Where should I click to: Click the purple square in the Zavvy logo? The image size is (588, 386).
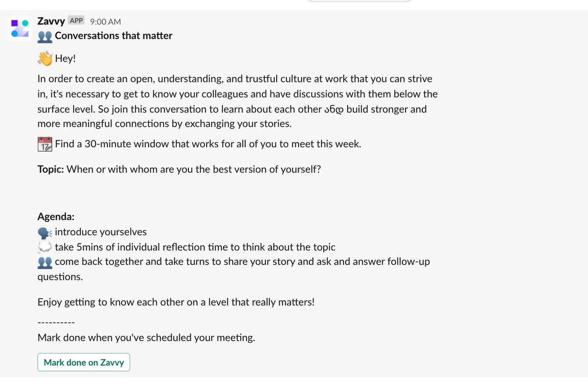click(x=14, y=23)
